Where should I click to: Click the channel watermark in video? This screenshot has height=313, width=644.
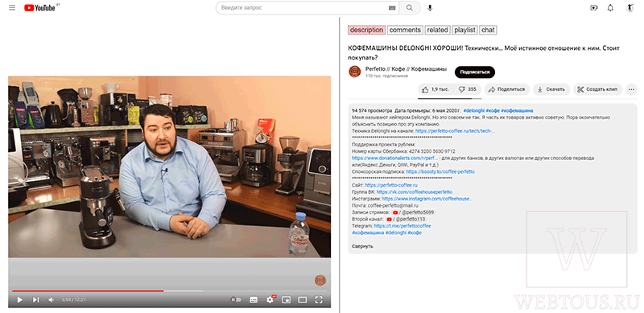tap(320, 281)
